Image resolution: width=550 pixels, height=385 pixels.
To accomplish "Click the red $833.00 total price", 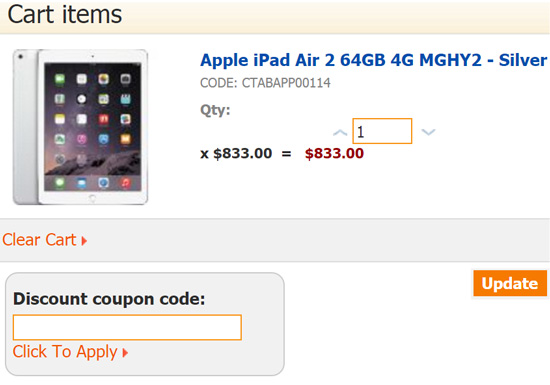I will (x=334, y=154).
